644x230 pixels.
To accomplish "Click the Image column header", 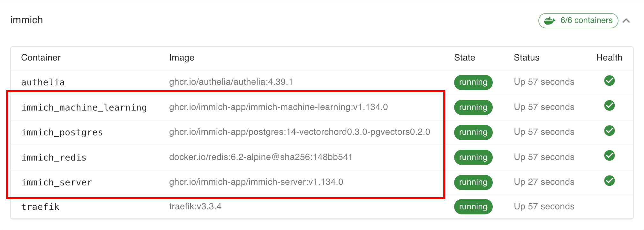I will 182,58.
